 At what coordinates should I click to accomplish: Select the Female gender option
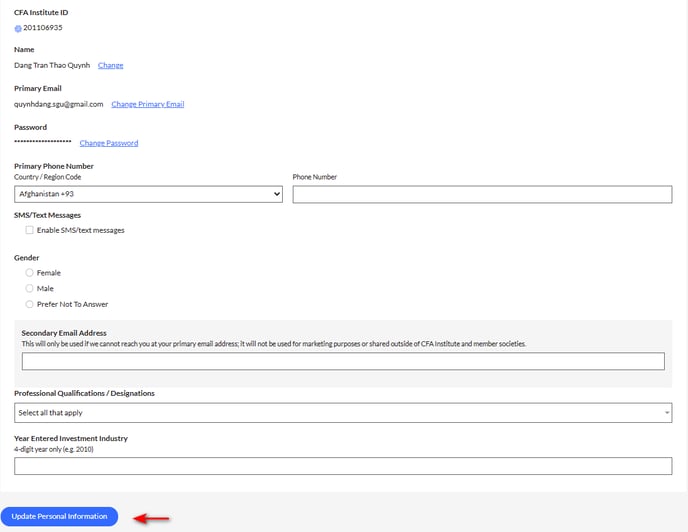[29, 273]
